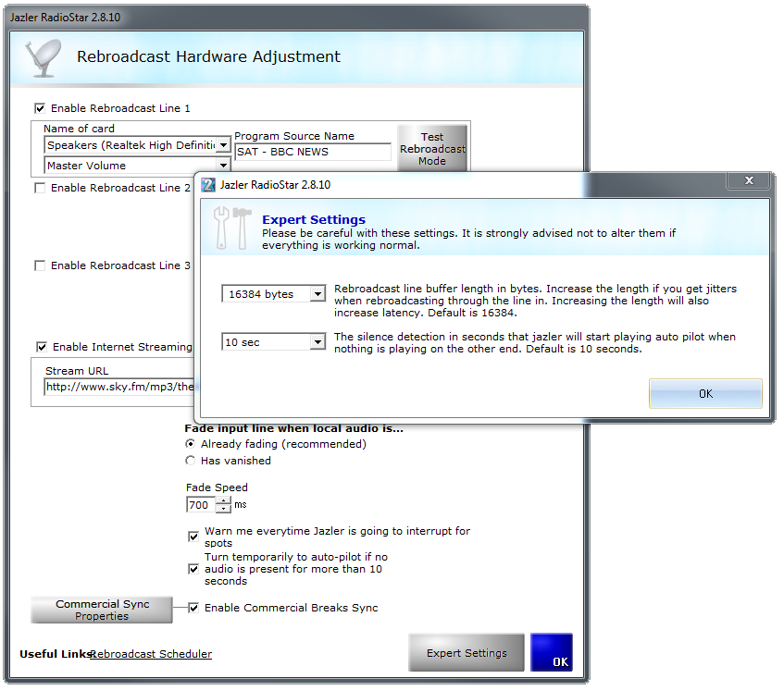Close the Expert Settings dialog with X
The width and height of the screenshot is (784, 691).
click(749, 180)
